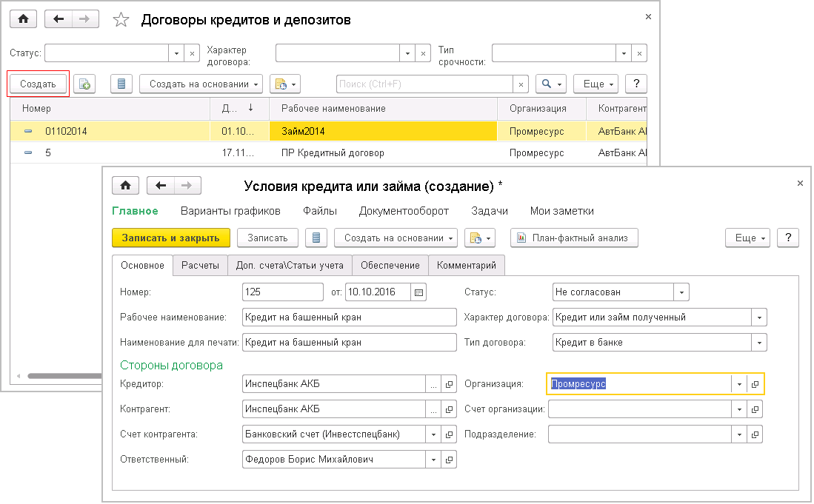814x504 pixels.
Task: Expand Организация dropdown with Промресурс
Action: 739,384
